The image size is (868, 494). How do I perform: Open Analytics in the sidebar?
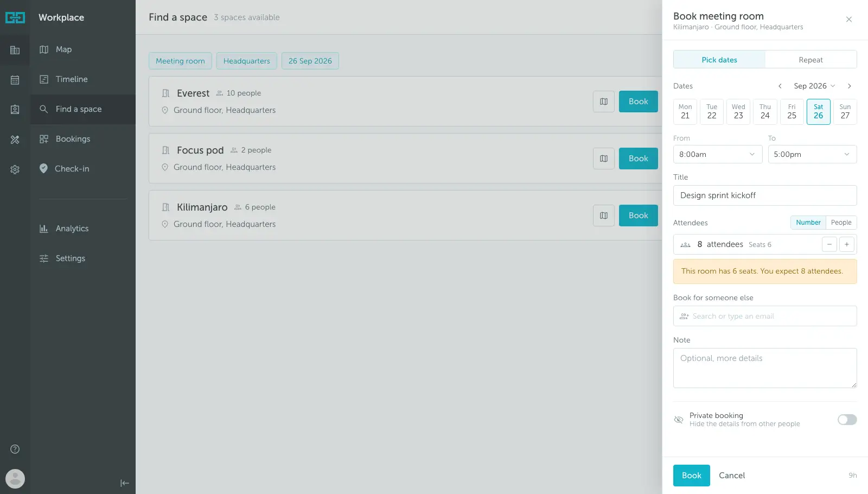(x=83, y=229)
